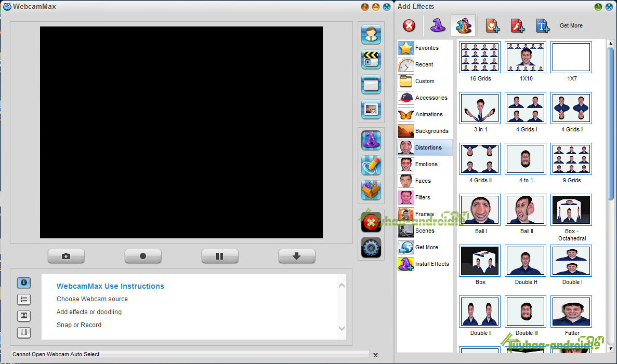Screen dimensions: 617x364
Task: Click the gift box effects package icon
Action: (371, 190)
